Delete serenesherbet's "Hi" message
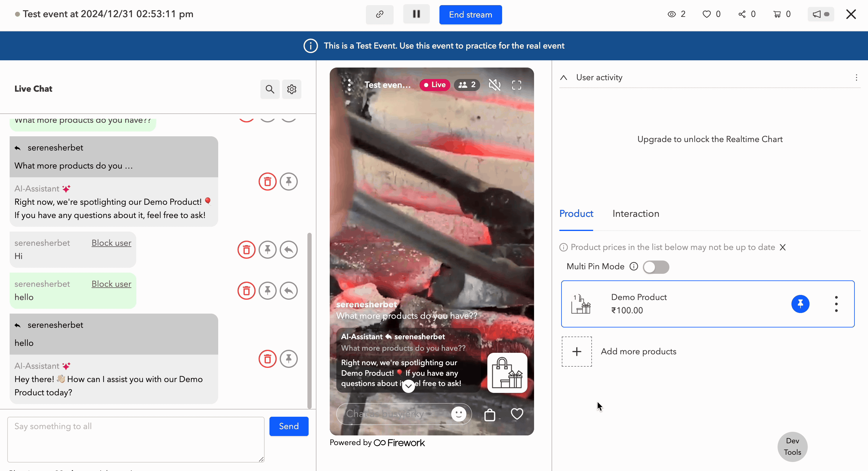Viewport: 868px width, 471px height. (246, 250)
